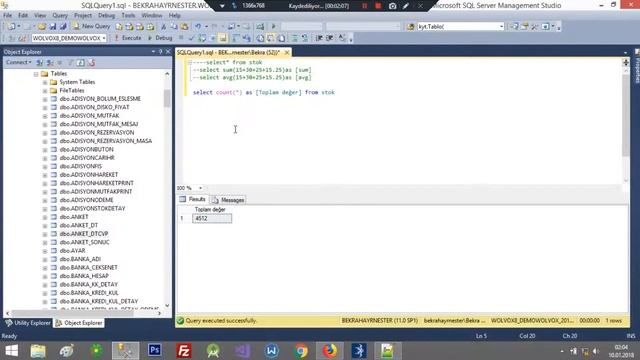
Task: Click the Cut scissors icon
Action: coord(163,27)
